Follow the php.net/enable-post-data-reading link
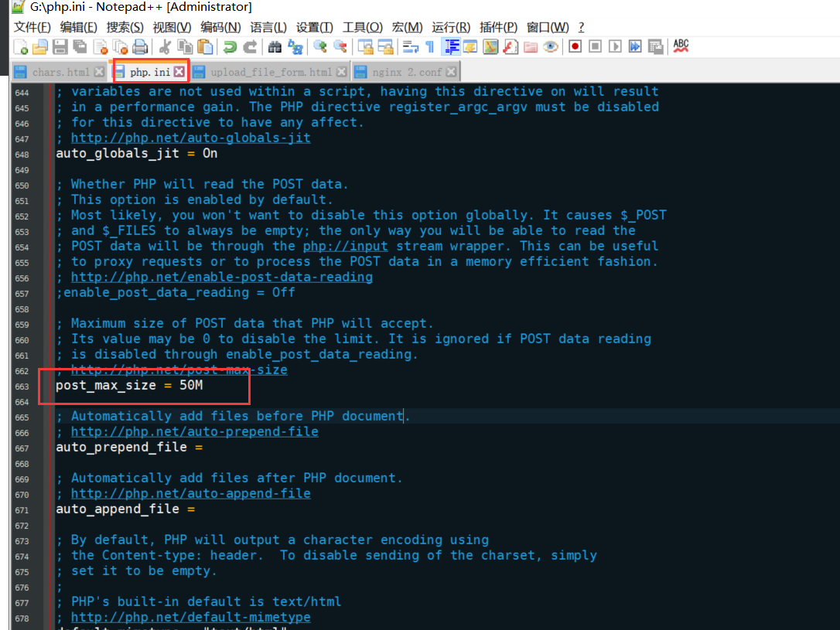Image resolution: width=840 pixels, height=630 pixels. tap(222, 278)
